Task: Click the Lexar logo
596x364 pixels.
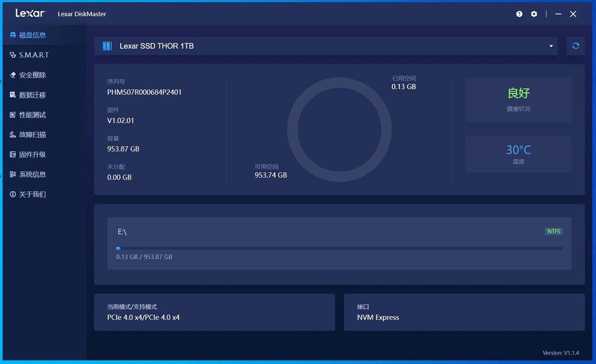Action: pos(31,13)
